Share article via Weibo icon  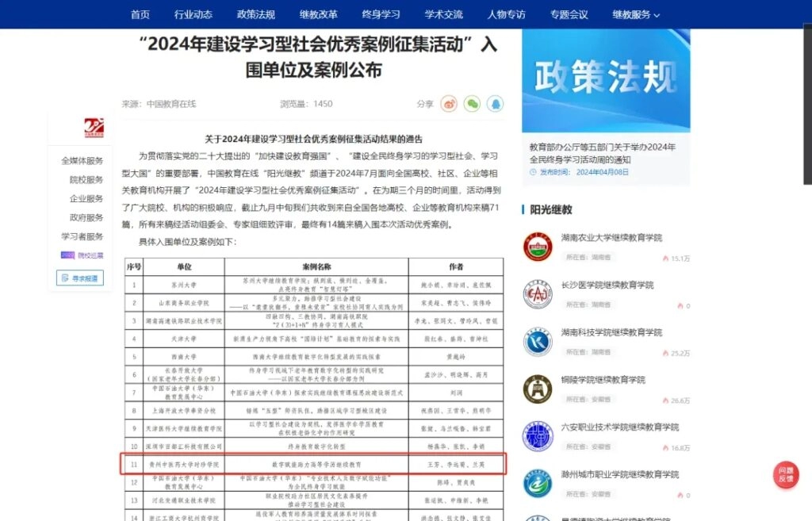tap(449, 104)
